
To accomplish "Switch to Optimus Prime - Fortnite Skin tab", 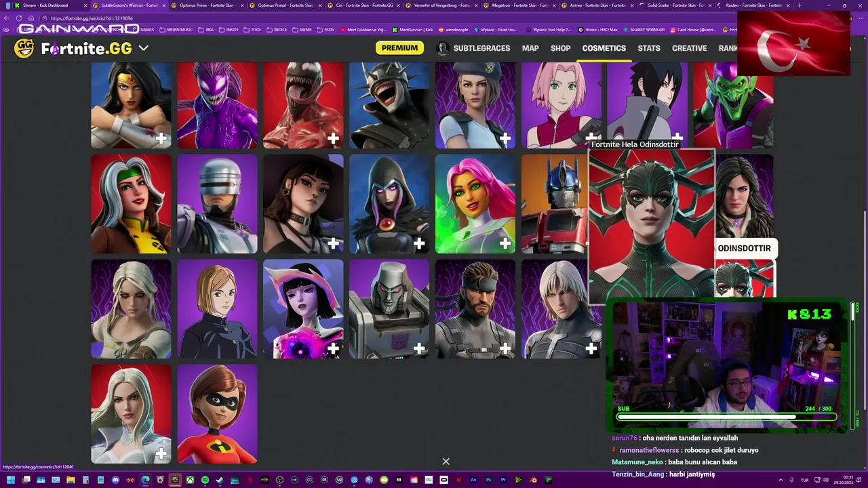I will click(205, 5).
